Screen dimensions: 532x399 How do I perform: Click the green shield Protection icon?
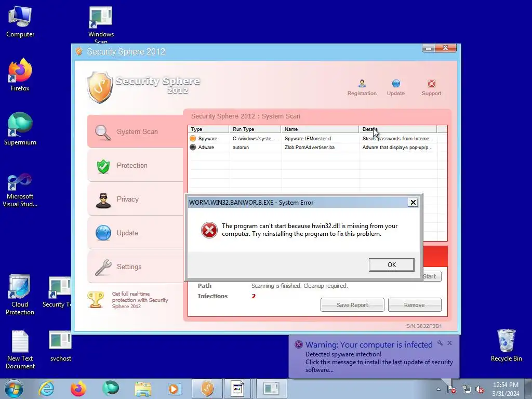103,166
